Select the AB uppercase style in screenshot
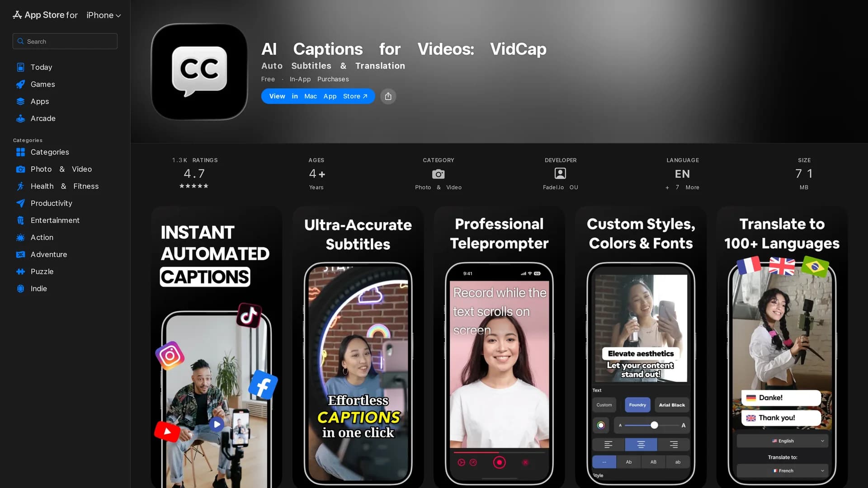Viewport: 868px width, 488px height. pyautogui.click(x=653, y=462)
